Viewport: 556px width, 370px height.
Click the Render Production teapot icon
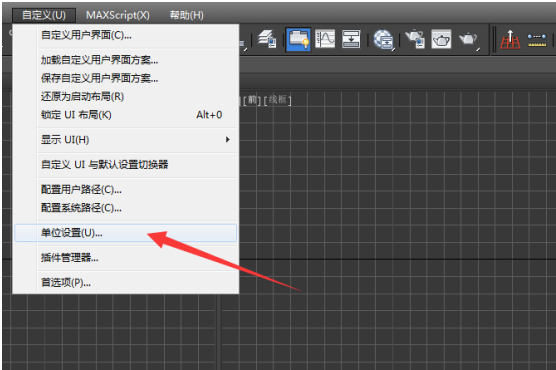(468, 39)
